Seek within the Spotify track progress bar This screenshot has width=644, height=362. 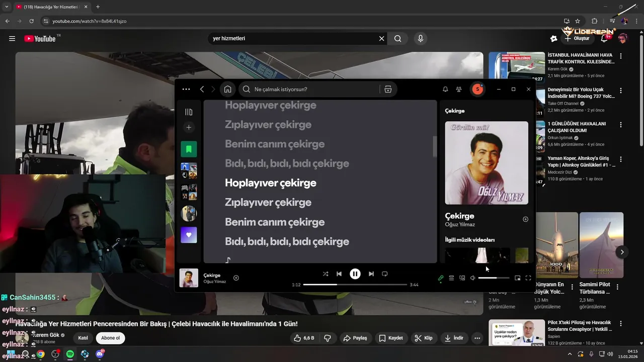click(x=355, y=285)
